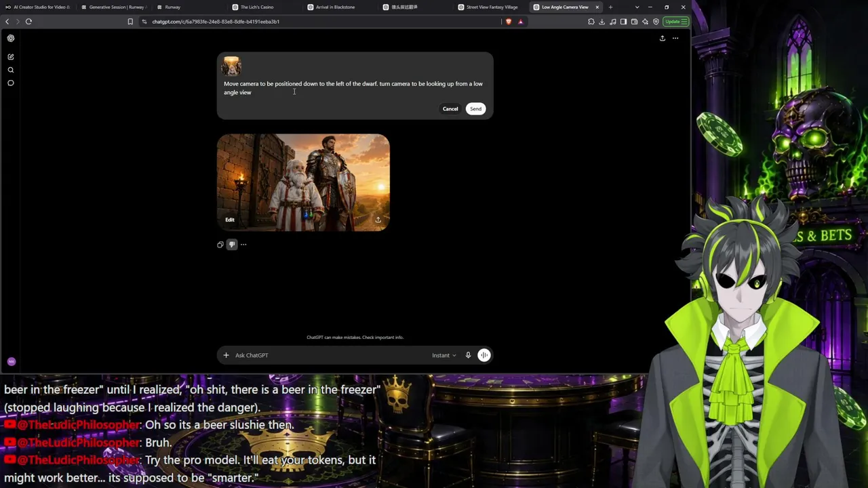The width and height of the screenshot is (868, 488).
Task: Open the attached image thumbnail in the message
Action: pyautogui.click(x=232, y=66)
